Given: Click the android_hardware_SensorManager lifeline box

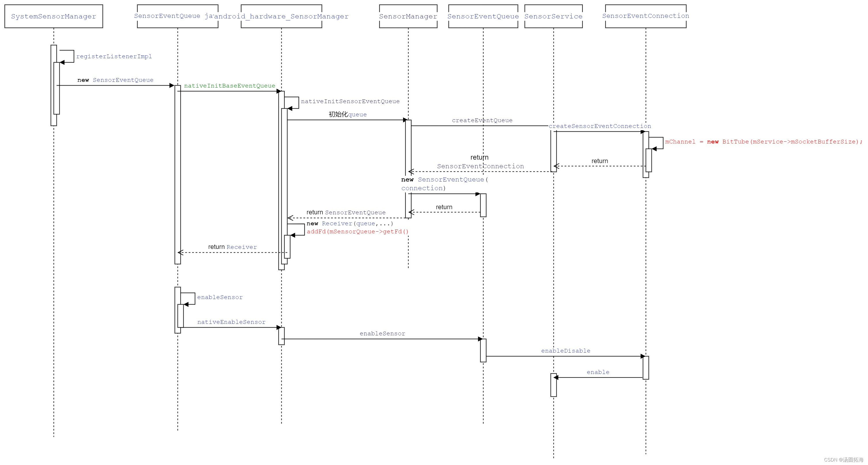Looking at the screenshot, I should (x=282, y=16).
